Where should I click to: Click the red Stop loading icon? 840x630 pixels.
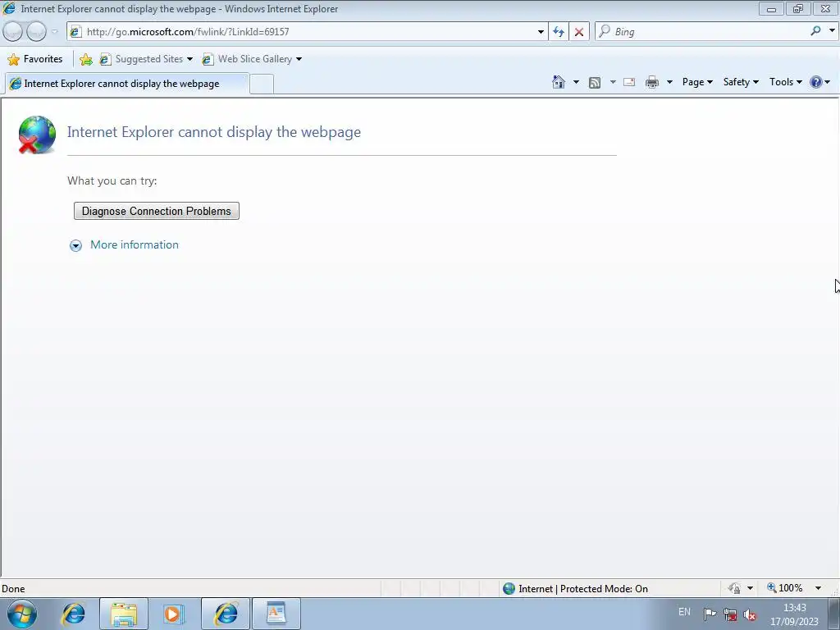click(579, 32)
